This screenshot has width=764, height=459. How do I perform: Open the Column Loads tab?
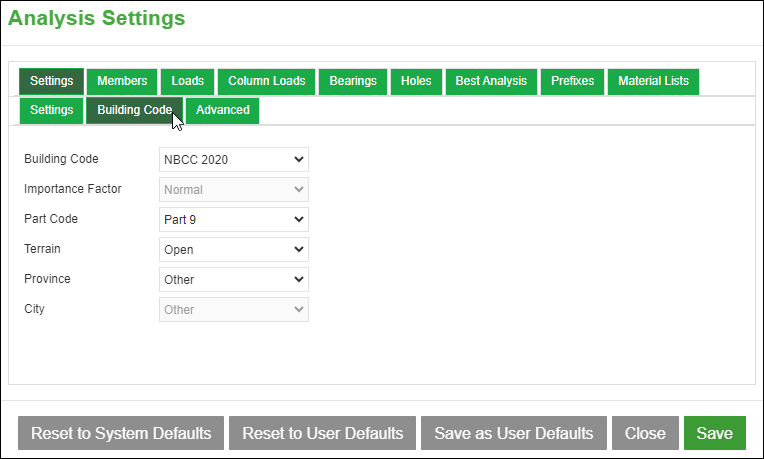(x=267, y=81)
